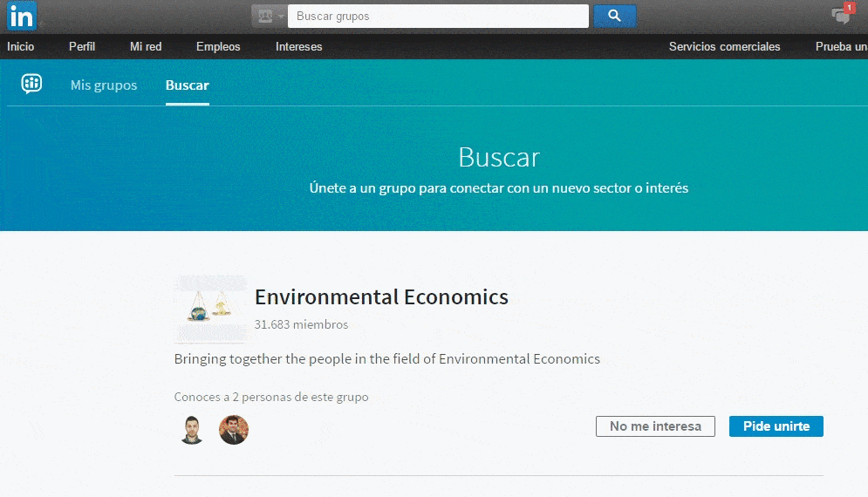Image resolution: width=868 pixels, height=497 pixels.
Task: Open Servicios comerciales menu
Action: (724, 46)
